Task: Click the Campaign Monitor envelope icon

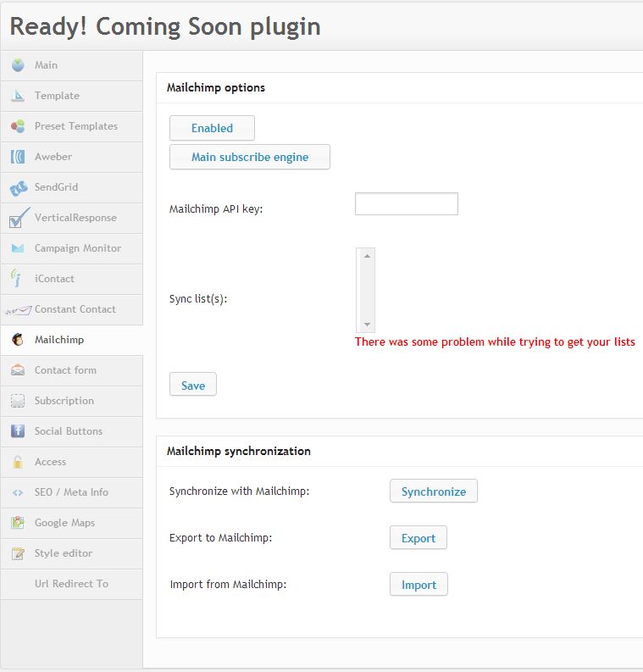Action: (18, 248)
